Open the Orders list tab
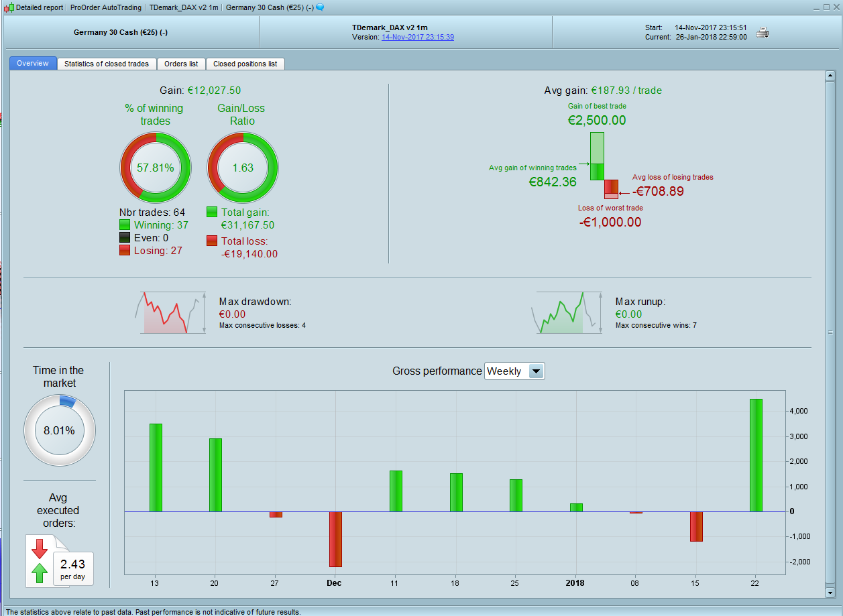The image size is (843, 616). point(181,64)
